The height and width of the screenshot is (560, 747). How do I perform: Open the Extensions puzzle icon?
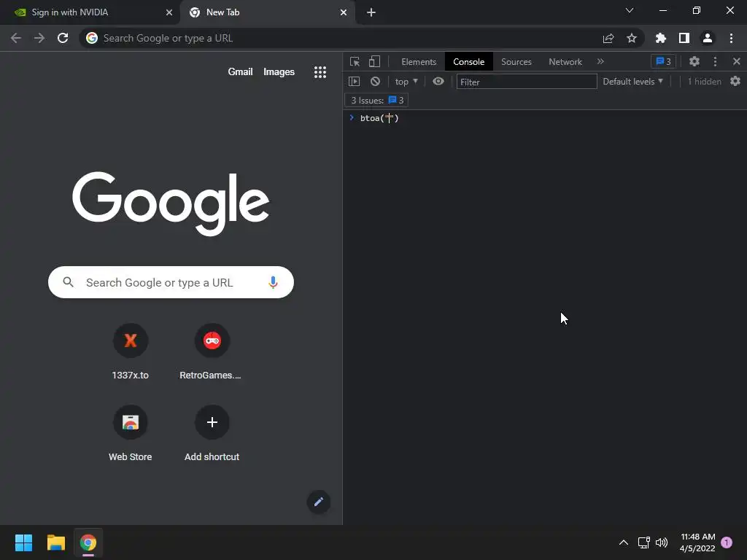[661, 38]
